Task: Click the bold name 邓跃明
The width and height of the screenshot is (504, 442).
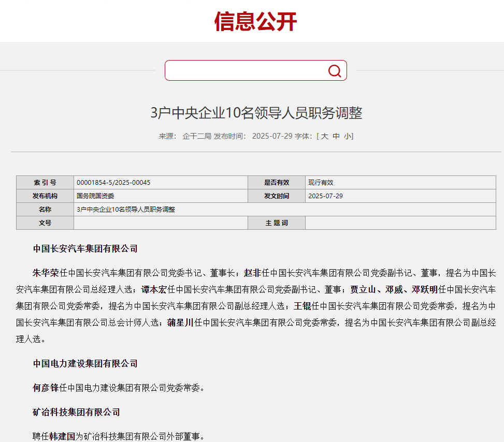Action: tap(425, 289)
